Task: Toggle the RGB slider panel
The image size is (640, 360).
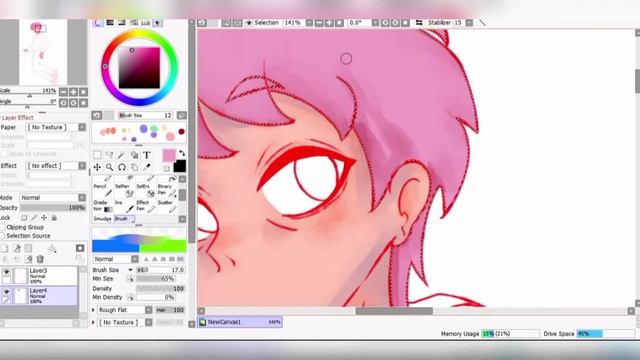Action: pyautogui.click(x=110, y=23)
